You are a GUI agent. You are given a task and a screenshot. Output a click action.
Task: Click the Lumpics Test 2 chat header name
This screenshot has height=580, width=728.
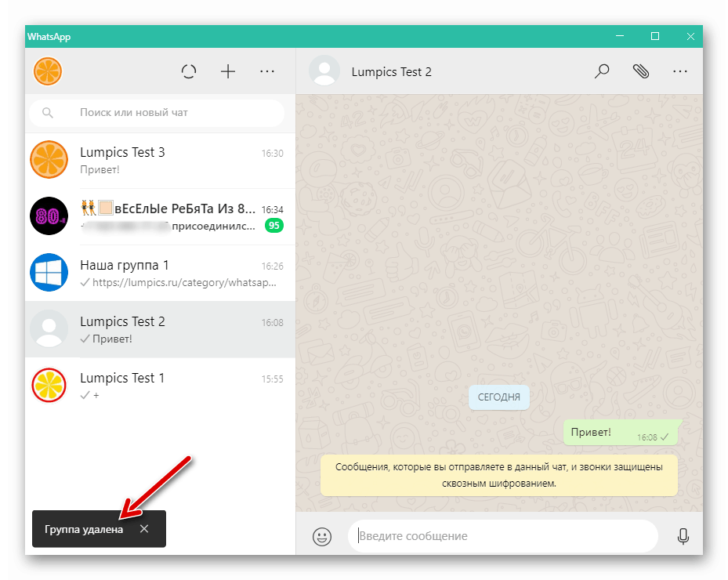pyautogui.click(x=392, y=71)
